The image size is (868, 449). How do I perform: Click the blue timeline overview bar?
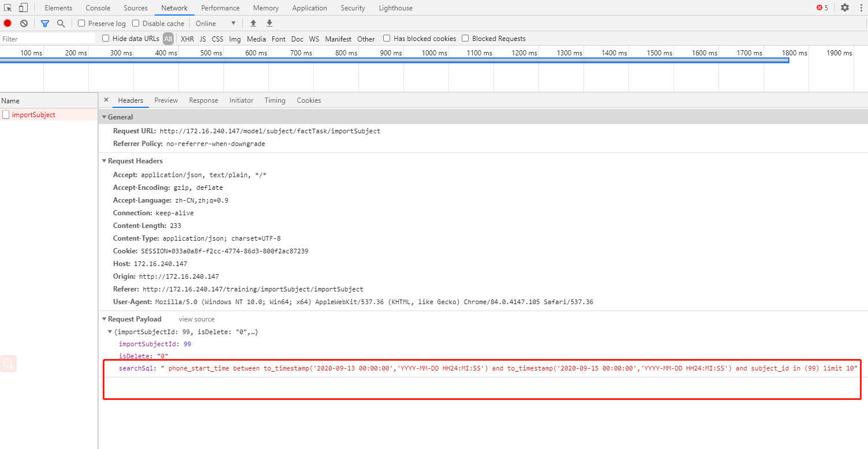coord(394,60)
